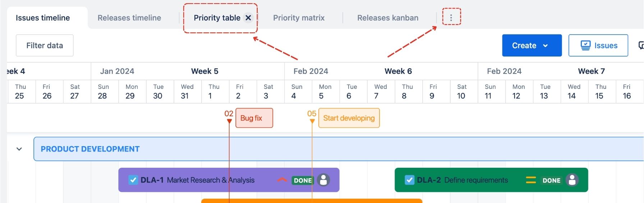Click the monitor icon in Issues button

(585, 45)
